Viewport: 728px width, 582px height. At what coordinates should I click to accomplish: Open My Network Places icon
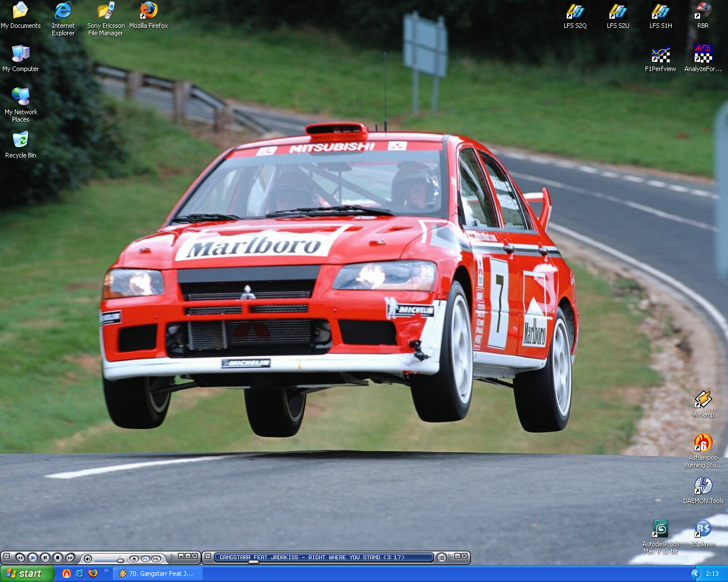click(20, 105)
